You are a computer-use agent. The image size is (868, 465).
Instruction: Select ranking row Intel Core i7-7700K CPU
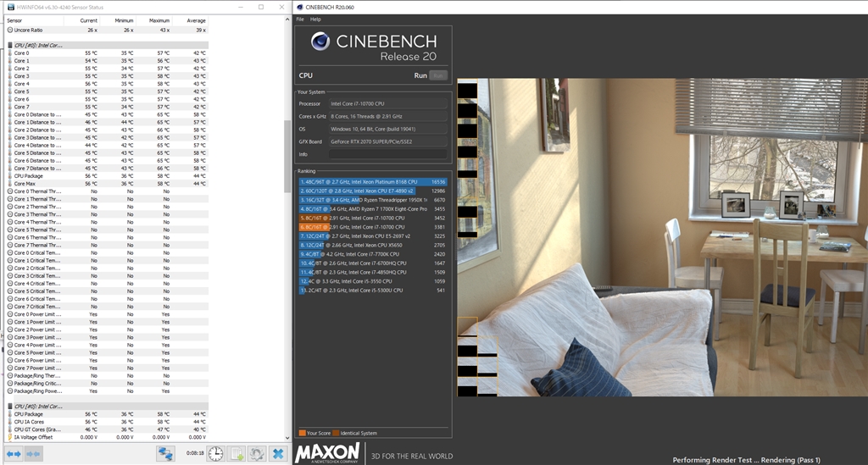pos(373,254)
